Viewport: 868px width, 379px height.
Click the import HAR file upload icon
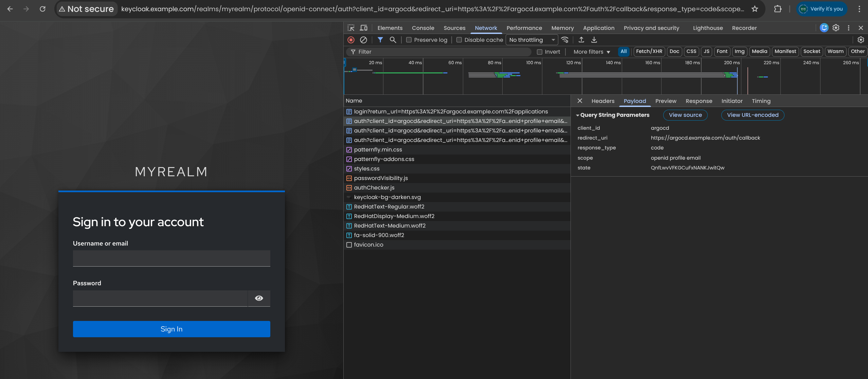point(581,40)
